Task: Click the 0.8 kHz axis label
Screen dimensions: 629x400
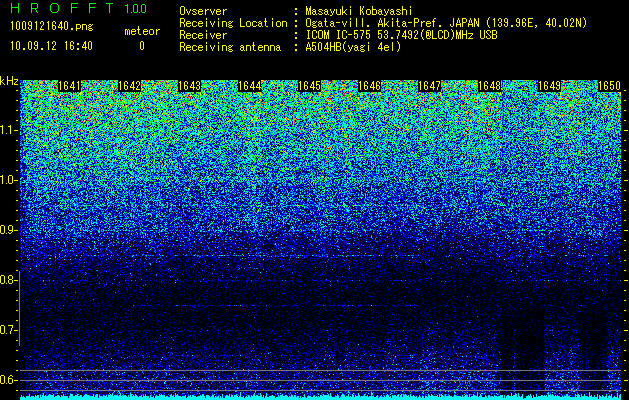Action: [x=9, y=280]
